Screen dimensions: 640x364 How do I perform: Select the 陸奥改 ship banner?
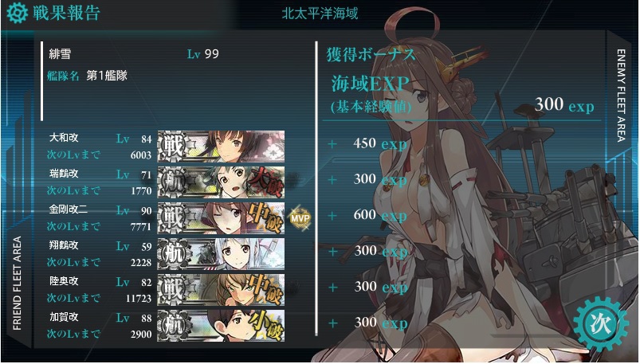tap(221, 290)
